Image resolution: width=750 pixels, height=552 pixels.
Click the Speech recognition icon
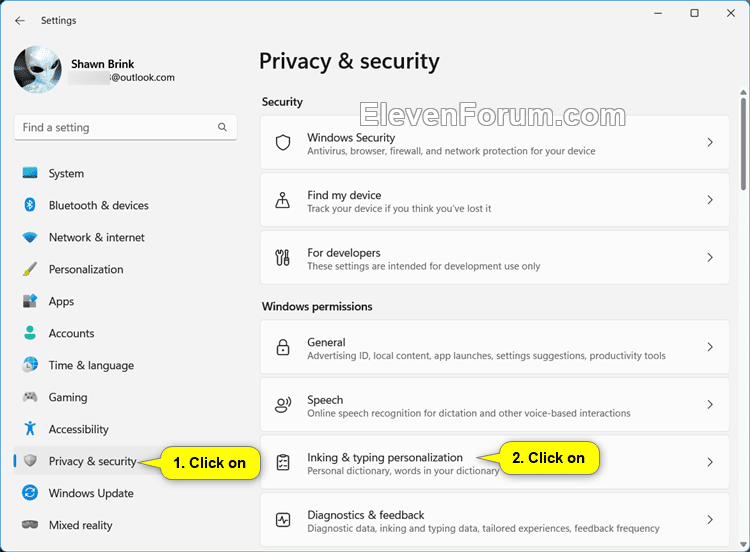tap(283, 405)
